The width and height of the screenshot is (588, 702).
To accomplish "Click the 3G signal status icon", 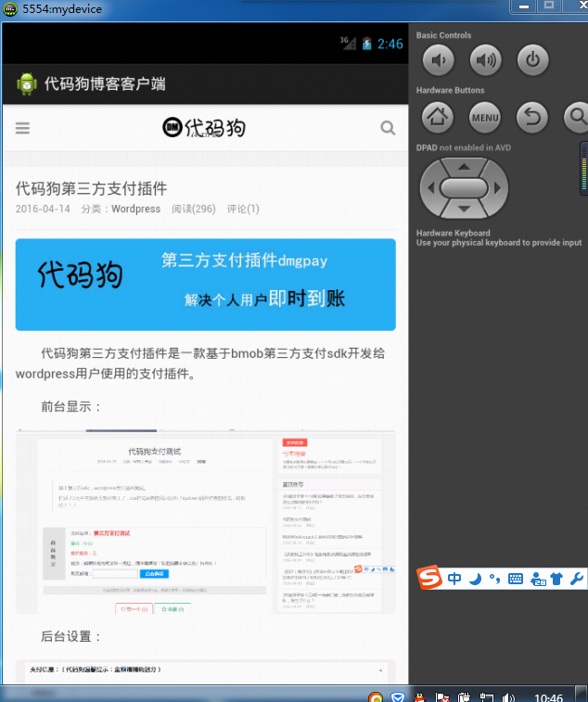I will [x=348, y=43].
